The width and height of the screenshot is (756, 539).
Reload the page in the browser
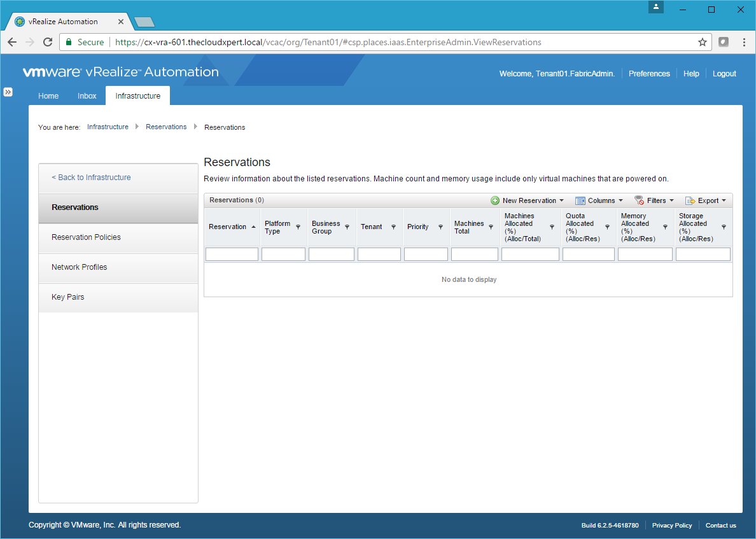[x=47, y=42]
